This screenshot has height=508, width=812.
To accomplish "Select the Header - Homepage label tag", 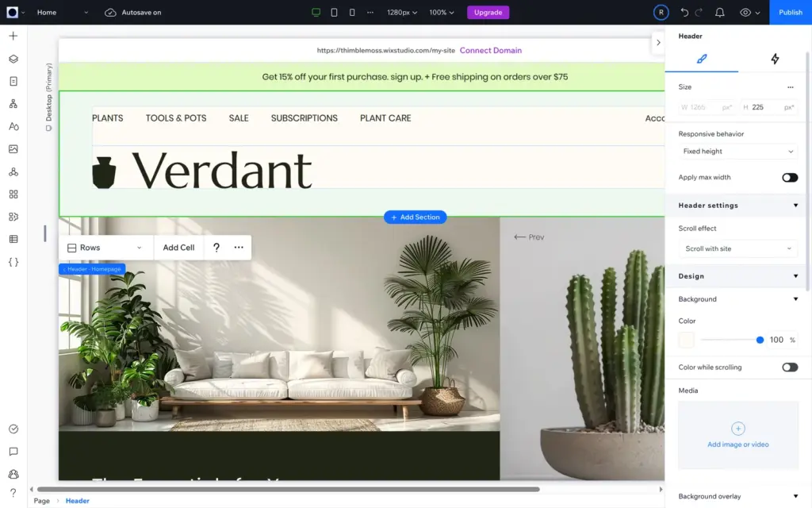I will (x=92, y=269).
